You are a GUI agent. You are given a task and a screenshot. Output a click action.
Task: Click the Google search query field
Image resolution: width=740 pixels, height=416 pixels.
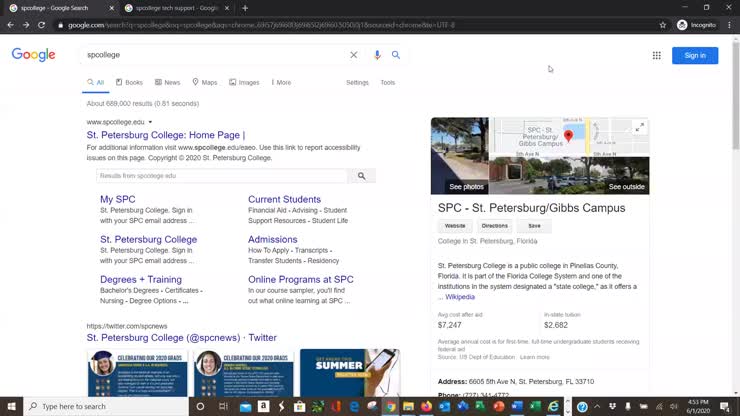[215, 55]
